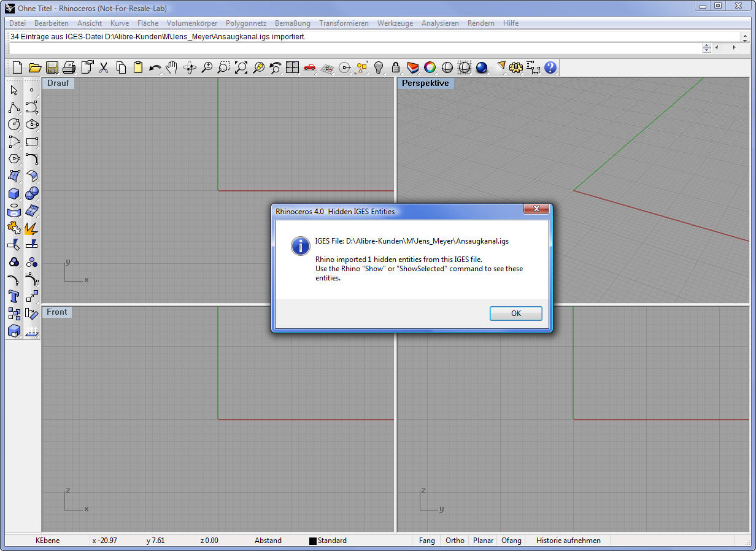The height and width of the screenshot is (551, 756).
Task: Click the blue Help question mark icon
Action: click(x=550, y=67)
